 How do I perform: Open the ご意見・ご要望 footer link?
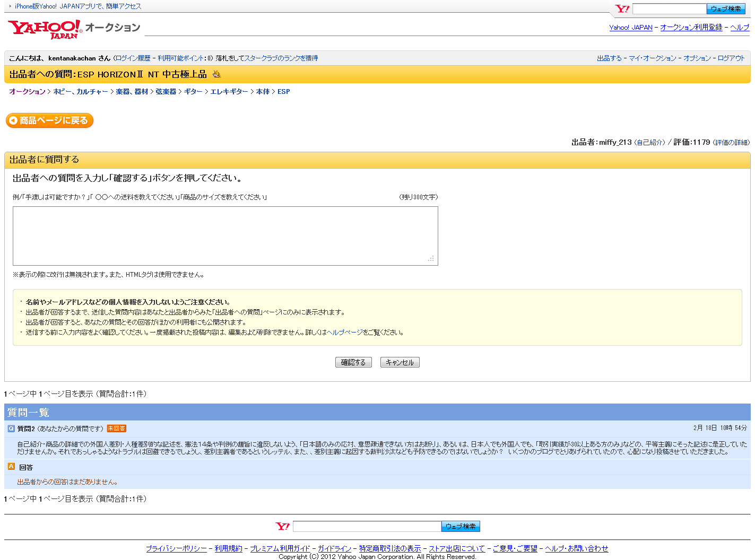point(515,548)
